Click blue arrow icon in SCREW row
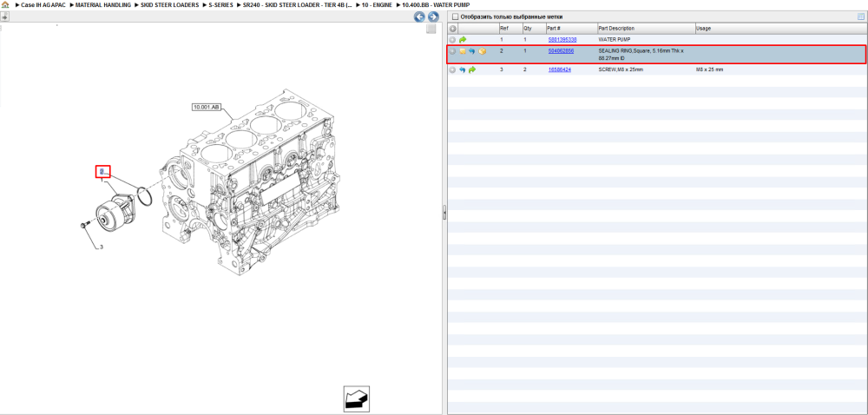 (x=463, y=69)
